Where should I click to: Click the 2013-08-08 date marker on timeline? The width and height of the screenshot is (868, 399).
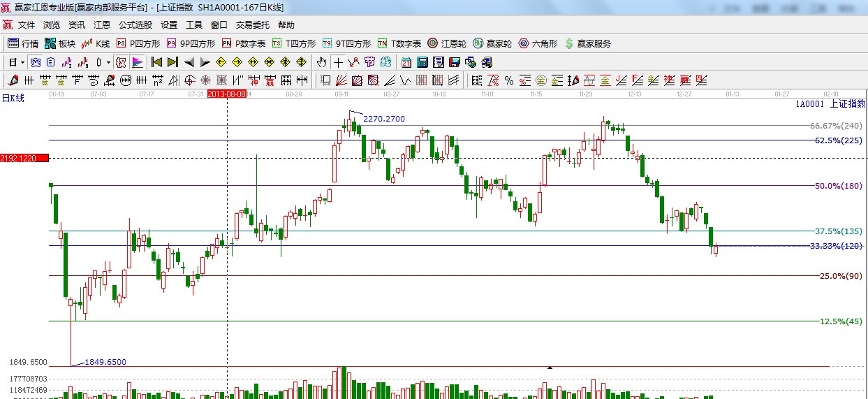click(x=228, y=94)
